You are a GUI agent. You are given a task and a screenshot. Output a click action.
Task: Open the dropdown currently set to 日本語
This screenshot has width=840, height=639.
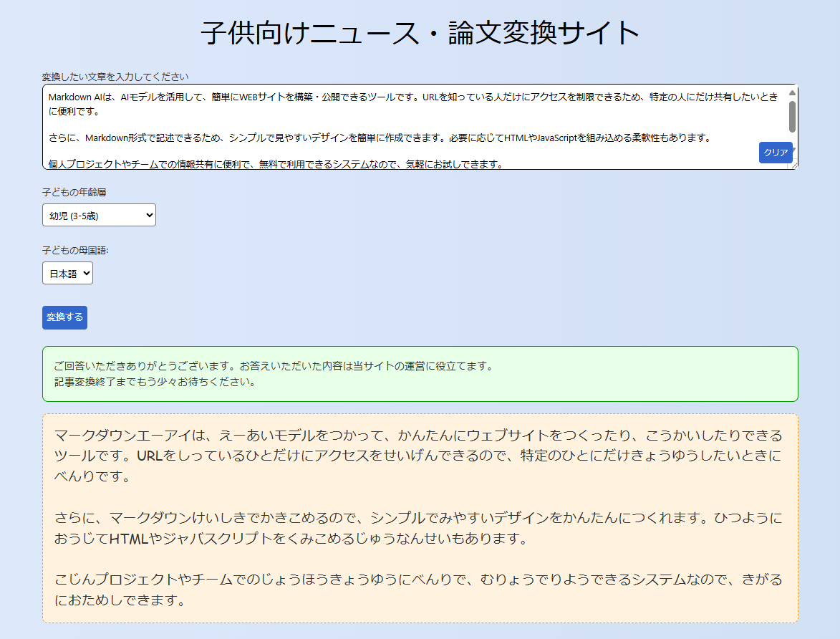[67, 273]
